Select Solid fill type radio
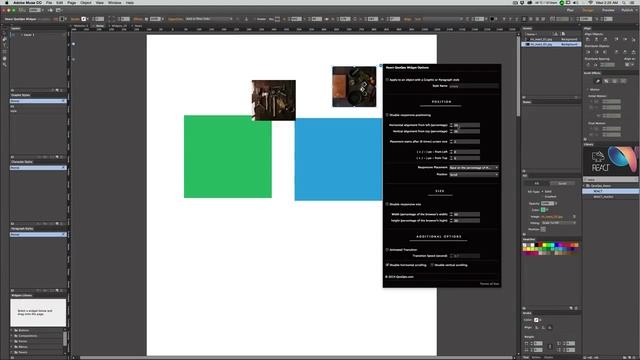 point(542,191)
